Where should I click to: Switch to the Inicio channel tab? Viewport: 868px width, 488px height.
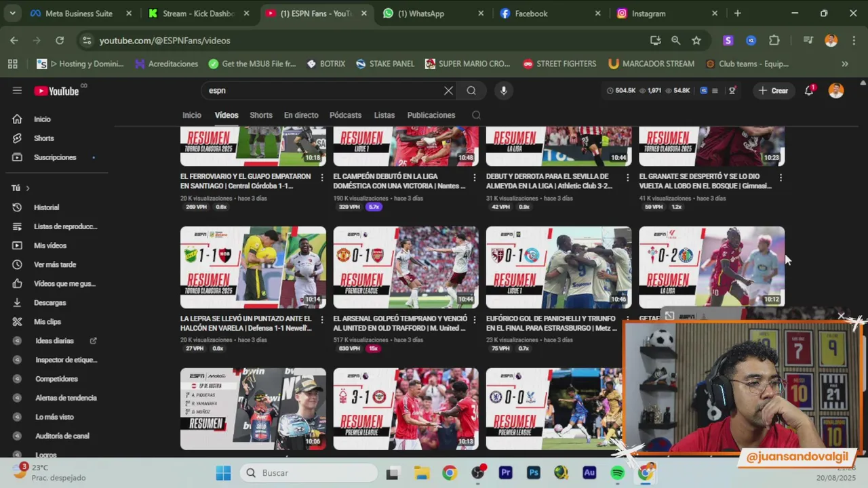pos(192,115)
